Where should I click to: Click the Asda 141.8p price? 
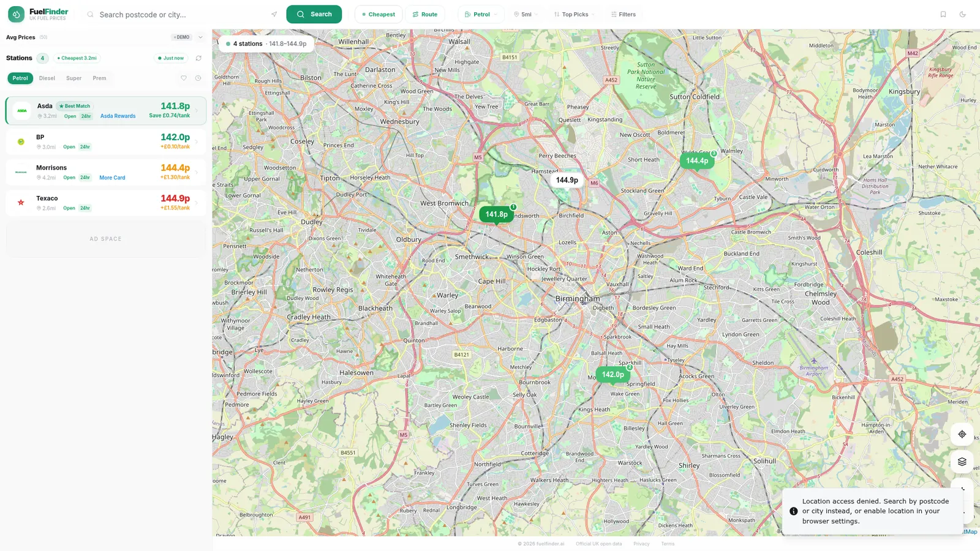(175, 106)
